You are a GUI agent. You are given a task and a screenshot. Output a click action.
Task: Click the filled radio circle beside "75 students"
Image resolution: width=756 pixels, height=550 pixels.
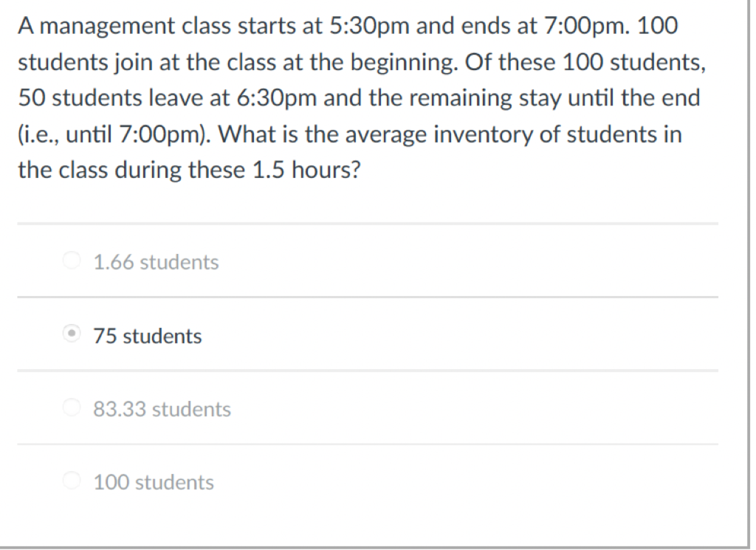coord(72,334)
